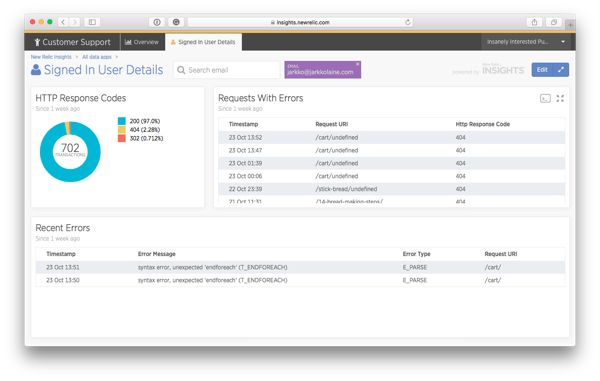Sort by the Request URI column header in Requests With Errors
This screenshot has height=381, width=600.
(331, 124)
